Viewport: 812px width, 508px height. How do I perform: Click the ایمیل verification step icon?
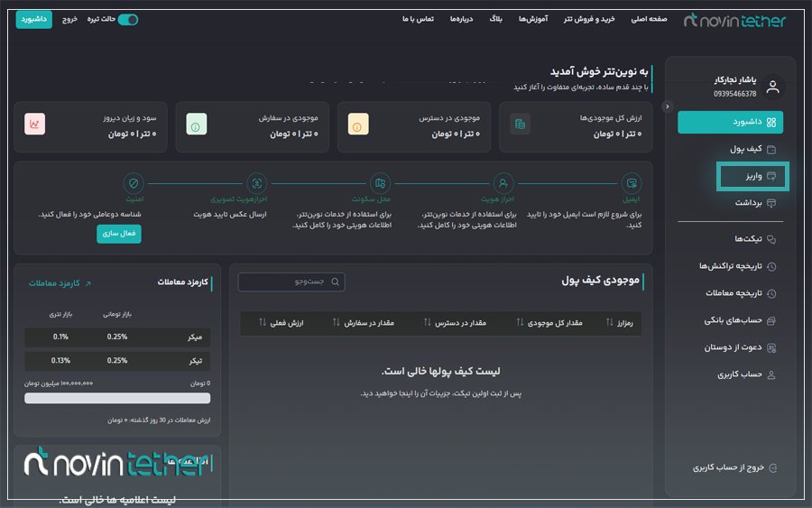tap(632, 183)
